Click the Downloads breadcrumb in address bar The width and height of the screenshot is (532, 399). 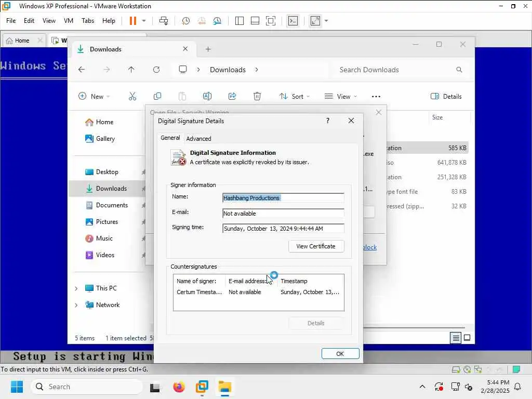[x=228, y=70]
